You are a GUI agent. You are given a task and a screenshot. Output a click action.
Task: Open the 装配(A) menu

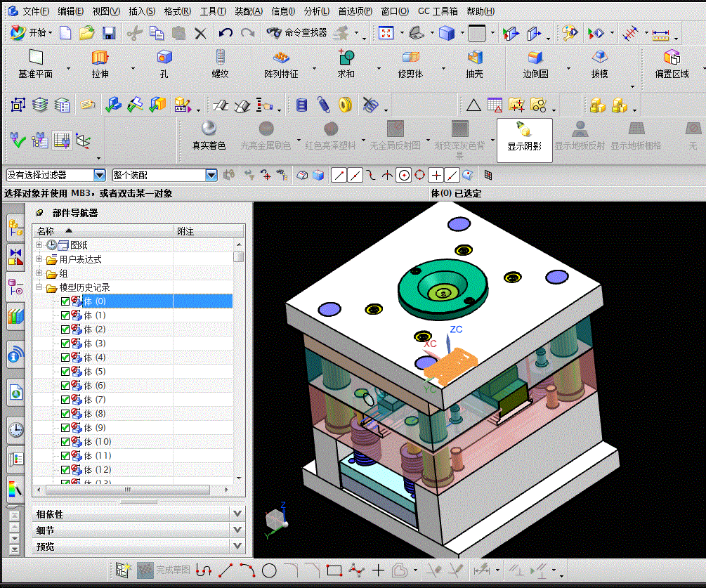[249, 11]
